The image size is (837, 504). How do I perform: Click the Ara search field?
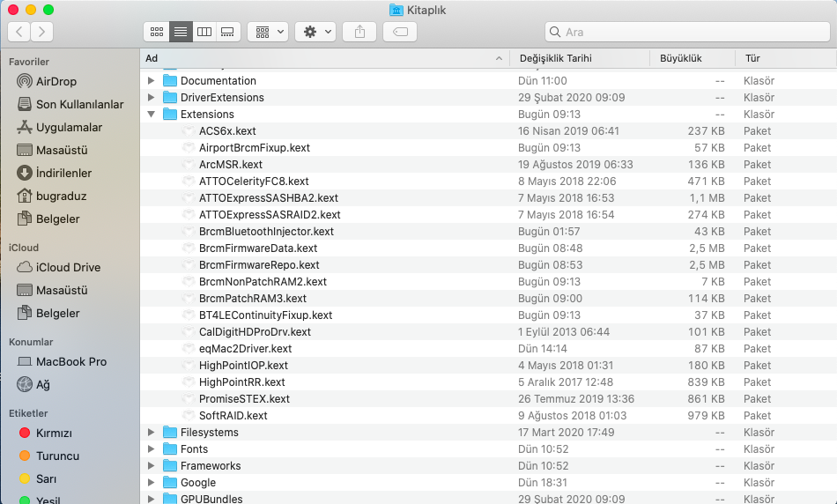coord(687,32)
